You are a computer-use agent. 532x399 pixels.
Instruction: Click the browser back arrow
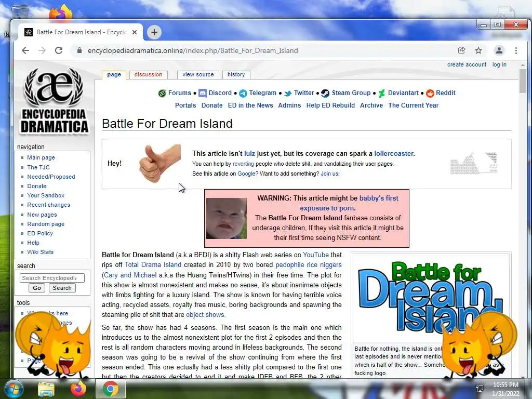[x=25, y=50]
